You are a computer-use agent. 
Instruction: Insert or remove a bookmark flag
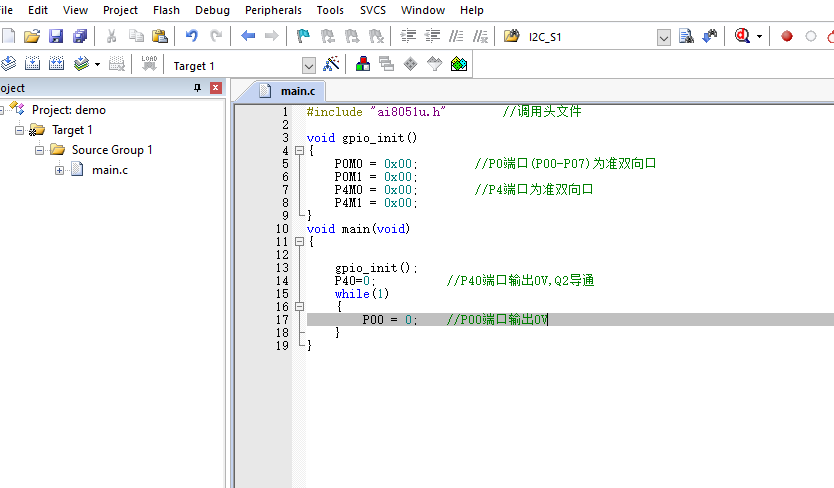[303, 36]
